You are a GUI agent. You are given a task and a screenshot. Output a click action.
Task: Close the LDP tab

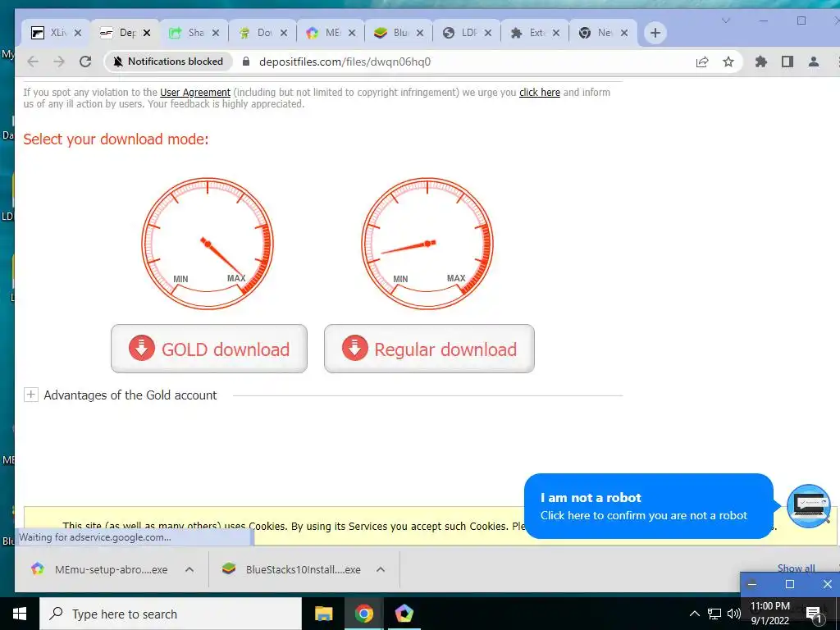coord(488,33)
